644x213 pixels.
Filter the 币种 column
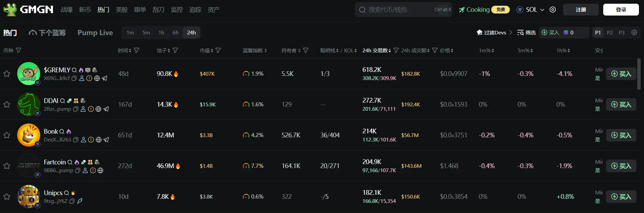[19, 50]
